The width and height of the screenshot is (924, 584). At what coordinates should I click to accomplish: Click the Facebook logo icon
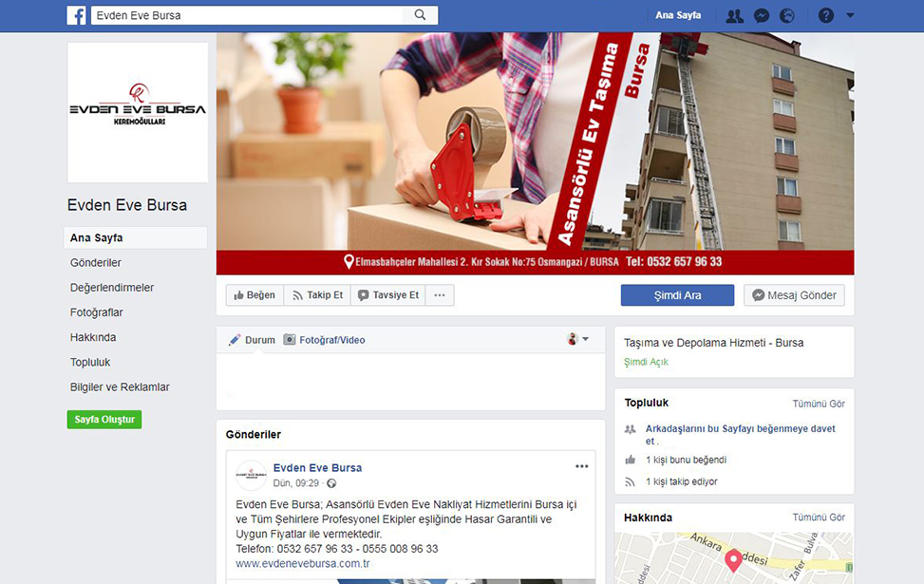click(76, 15)
